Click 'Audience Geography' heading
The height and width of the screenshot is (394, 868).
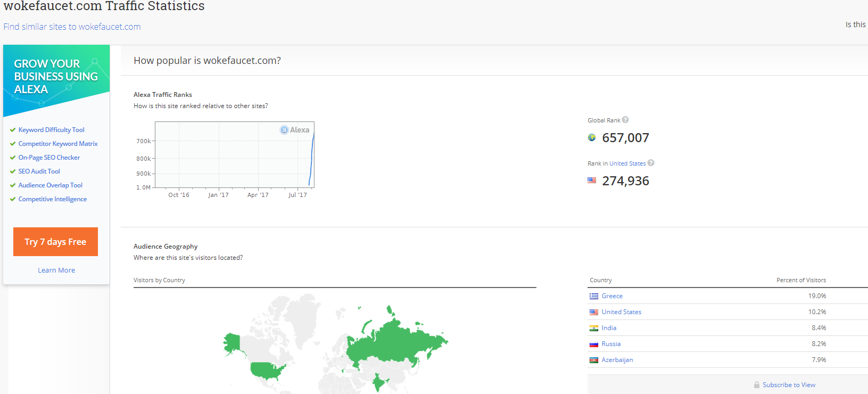(x=166, y=247)
